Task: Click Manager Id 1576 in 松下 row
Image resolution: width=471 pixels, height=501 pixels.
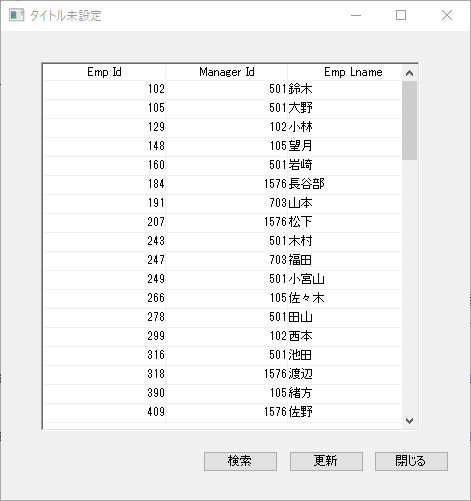Action: coord(227,222)
